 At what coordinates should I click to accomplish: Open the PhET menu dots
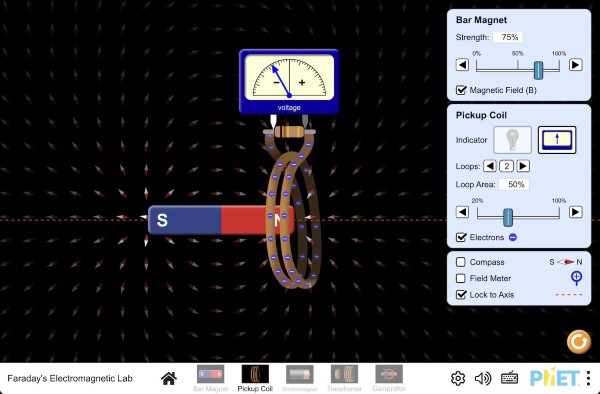tap(589, 378)
